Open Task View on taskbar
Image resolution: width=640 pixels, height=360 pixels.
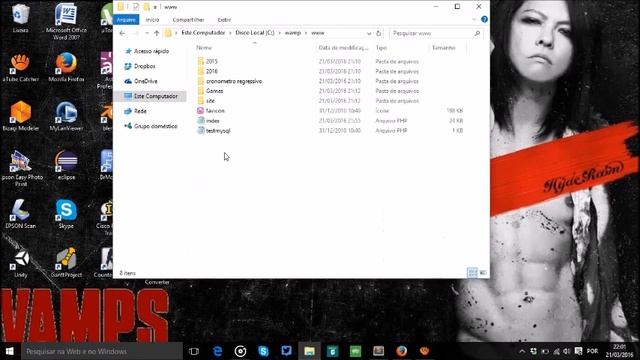(194, 351)
